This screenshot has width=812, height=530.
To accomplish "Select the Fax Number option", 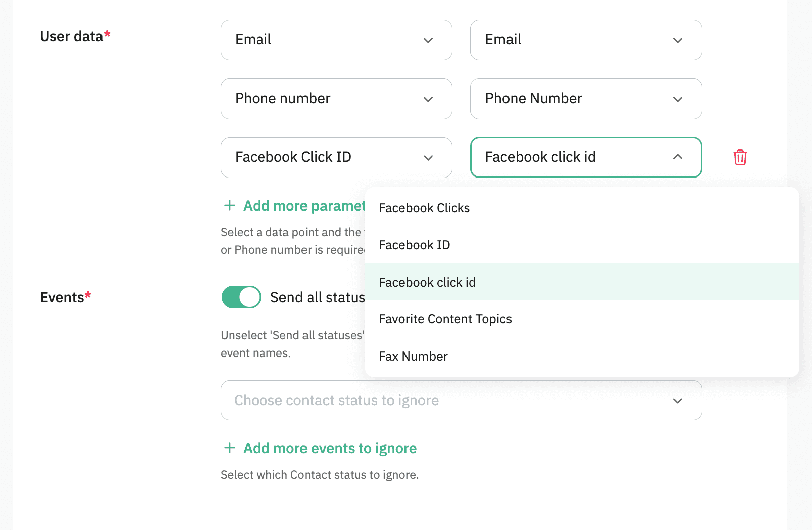I will [x=413, y=357].
